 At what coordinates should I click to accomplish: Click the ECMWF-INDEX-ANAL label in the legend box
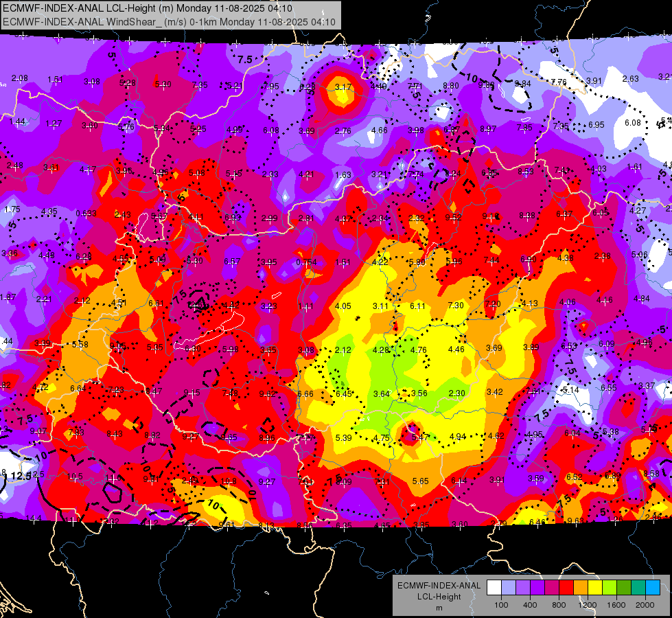coord(439,586)
